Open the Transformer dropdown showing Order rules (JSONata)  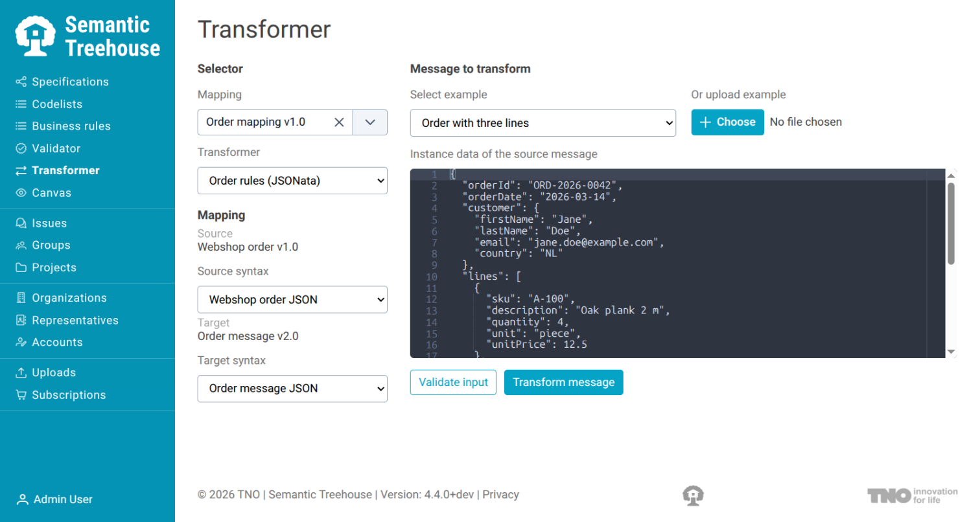(x=292, y=181)
